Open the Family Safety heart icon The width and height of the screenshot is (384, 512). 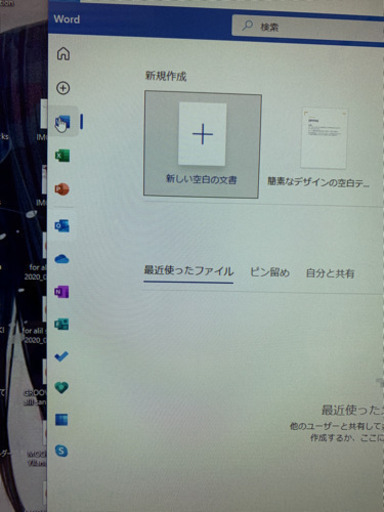62,387
